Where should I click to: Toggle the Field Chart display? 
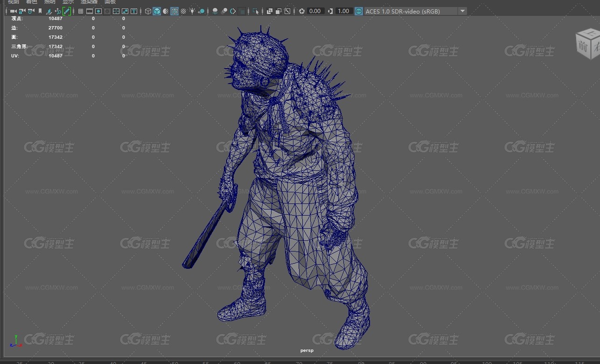pos(116,11)
